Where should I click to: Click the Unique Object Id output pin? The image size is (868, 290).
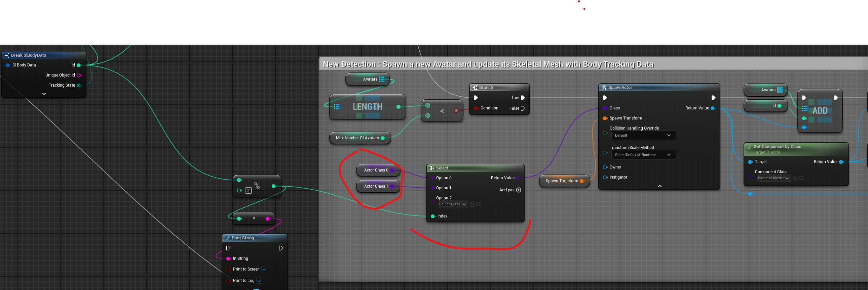[x=79, y=76]
